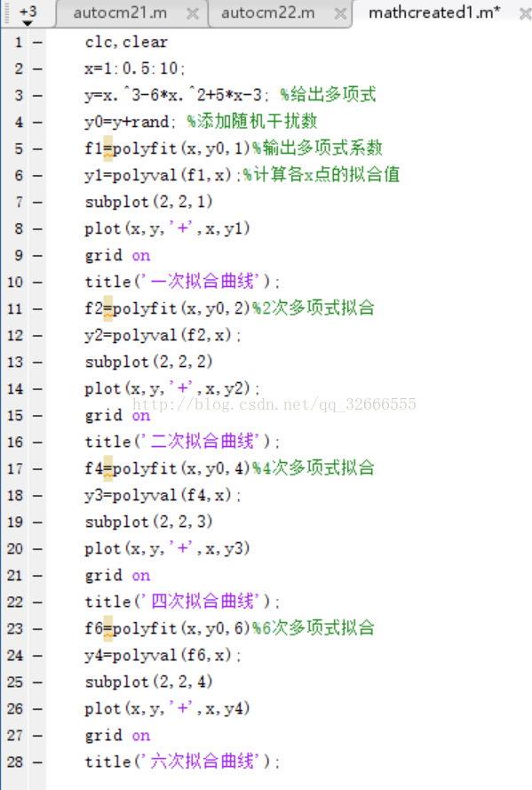The height and width of the screenshot is (790, 532).
Task: Select the mathcreated1.m* tab
Action: pos(434,13)
